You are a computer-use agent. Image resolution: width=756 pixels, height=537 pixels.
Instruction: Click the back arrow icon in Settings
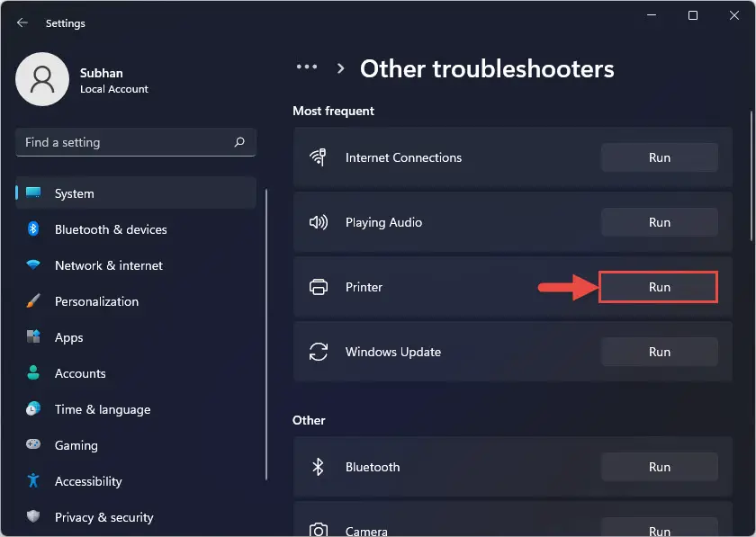[22, 22]
